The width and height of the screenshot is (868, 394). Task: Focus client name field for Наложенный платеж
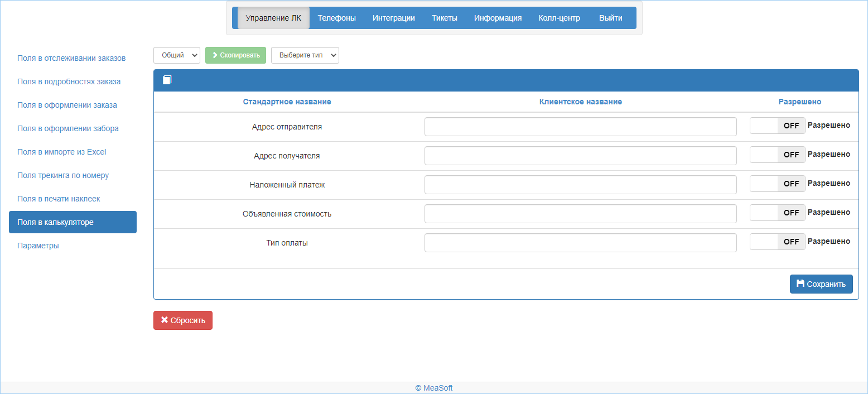tap(581, 185)
